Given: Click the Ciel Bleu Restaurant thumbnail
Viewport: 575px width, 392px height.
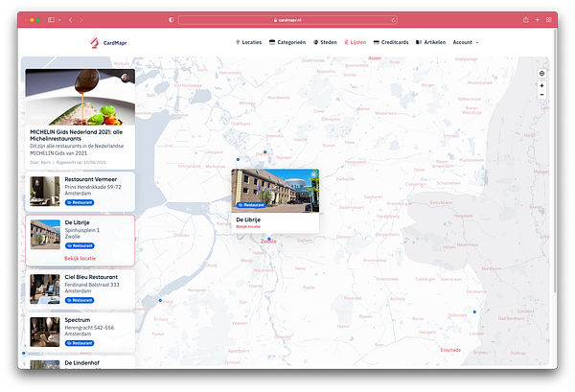Looking at the screenshot, I should pos(45,289).
